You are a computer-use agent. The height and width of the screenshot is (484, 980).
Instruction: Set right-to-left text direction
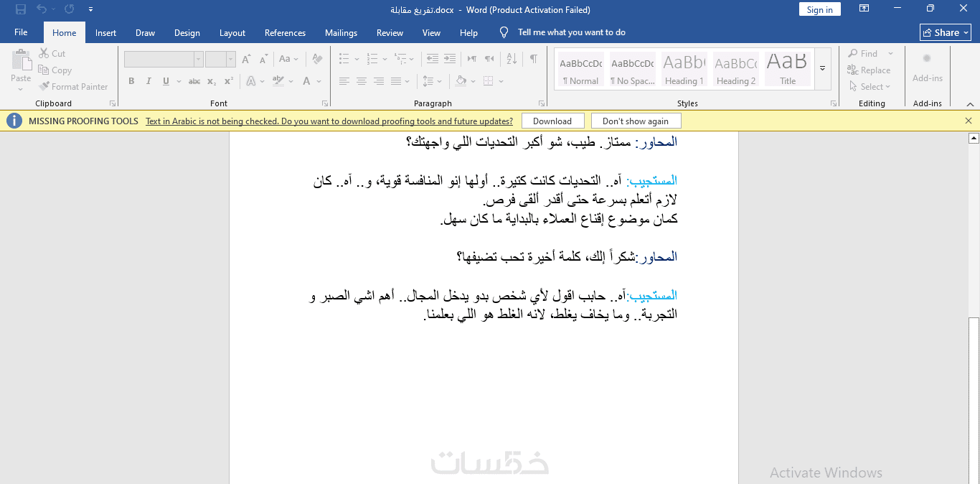tap(489, 59)
